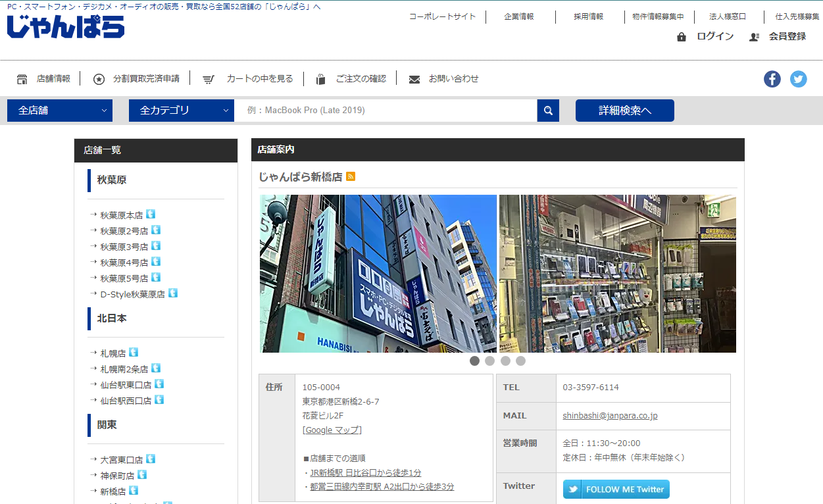Screen dimensions: 823x504
Task: Click the storefront exterior photo
Action: (x=378, y=274)
